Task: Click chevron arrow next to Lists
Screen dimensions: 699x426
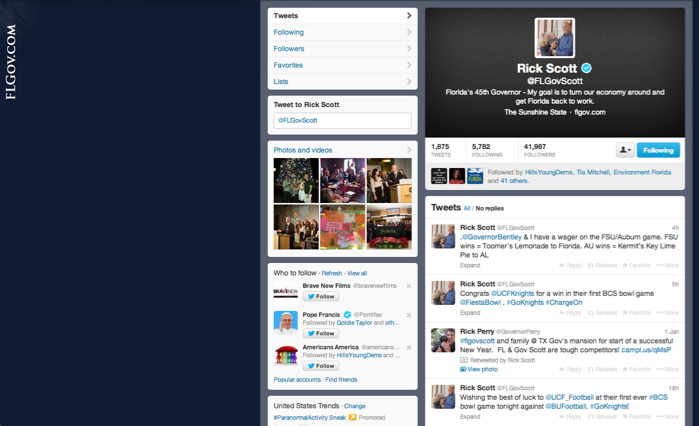Action: (409, 82)
